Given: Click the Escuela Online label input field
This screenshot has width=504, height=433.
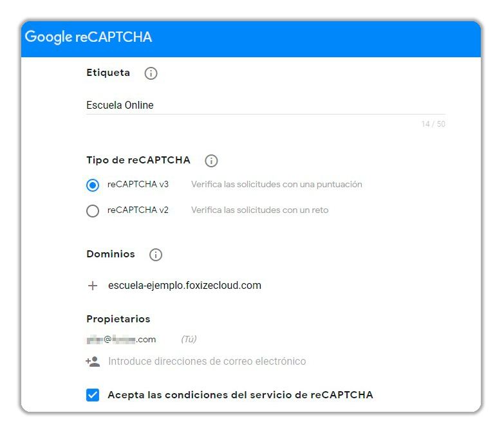Looking at the screenshot, I should (x=265, y=106).
